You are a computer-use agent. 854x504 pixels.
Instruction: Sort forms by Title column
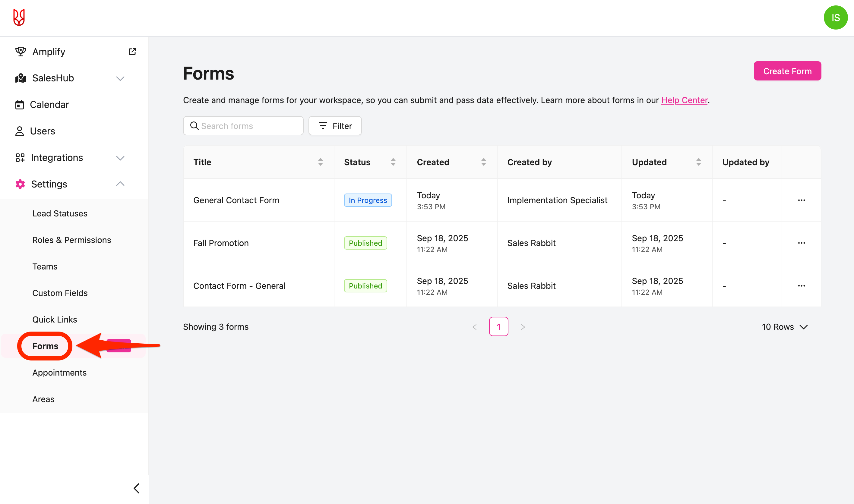(320, 162)
